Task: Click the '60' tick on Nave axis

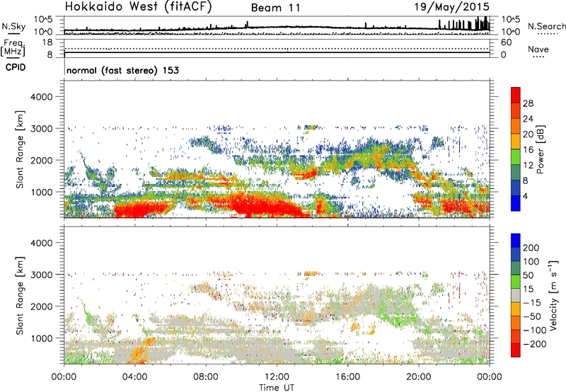Action: [x=507, y=42]
